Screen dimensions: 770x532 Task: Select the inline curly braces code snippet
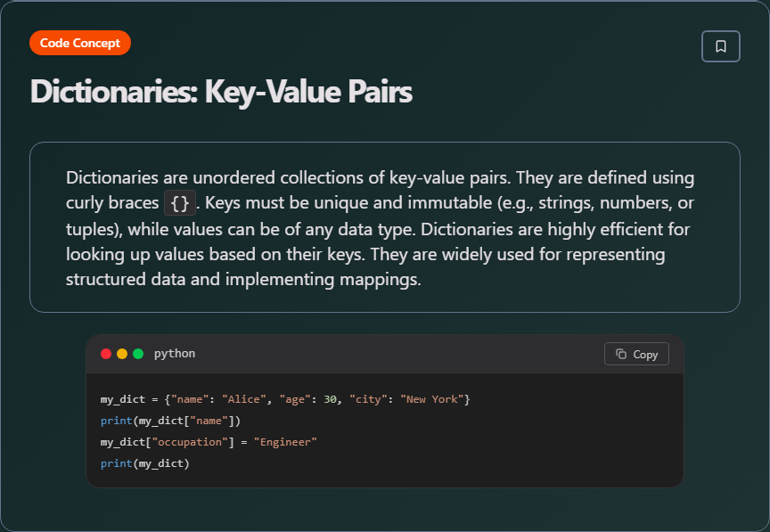[x=179, y=202]
